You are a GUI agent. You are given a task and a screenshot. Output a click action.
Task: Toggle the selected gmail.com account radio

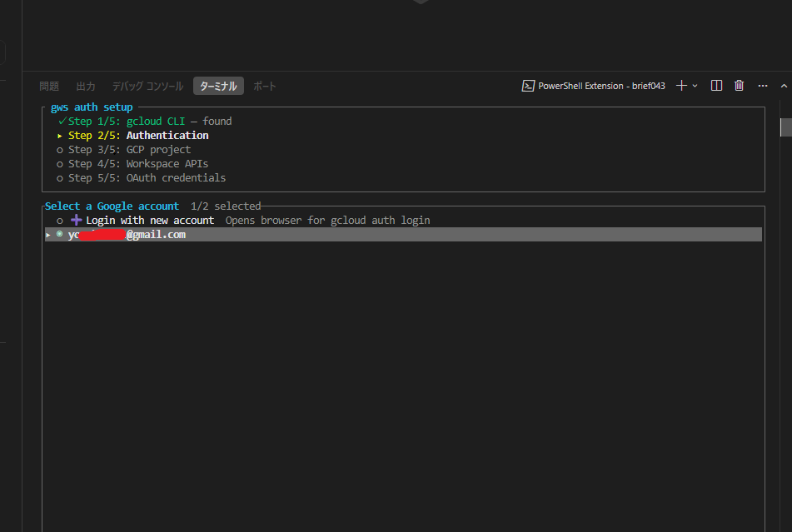(x=60, y=235)
